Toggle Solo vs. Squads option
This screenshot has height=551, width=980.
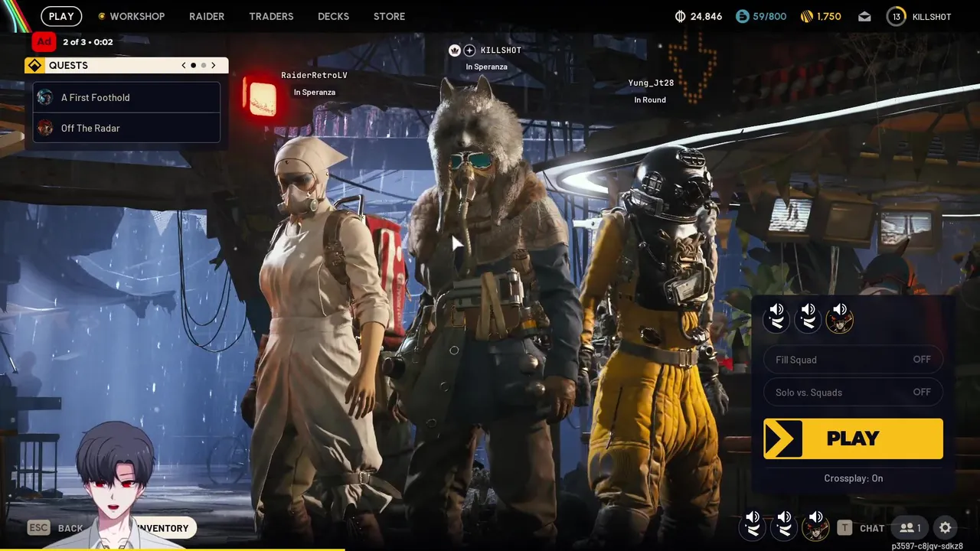pyautogui.click(x=853, y=392)
